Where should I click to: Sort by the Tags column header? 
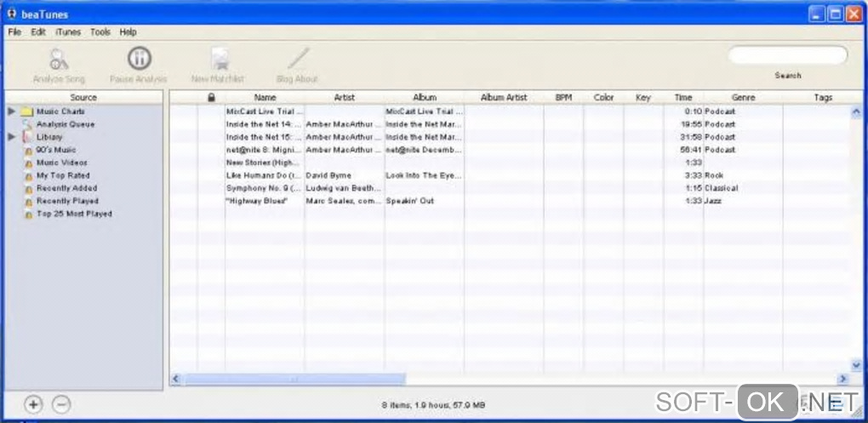823,97
